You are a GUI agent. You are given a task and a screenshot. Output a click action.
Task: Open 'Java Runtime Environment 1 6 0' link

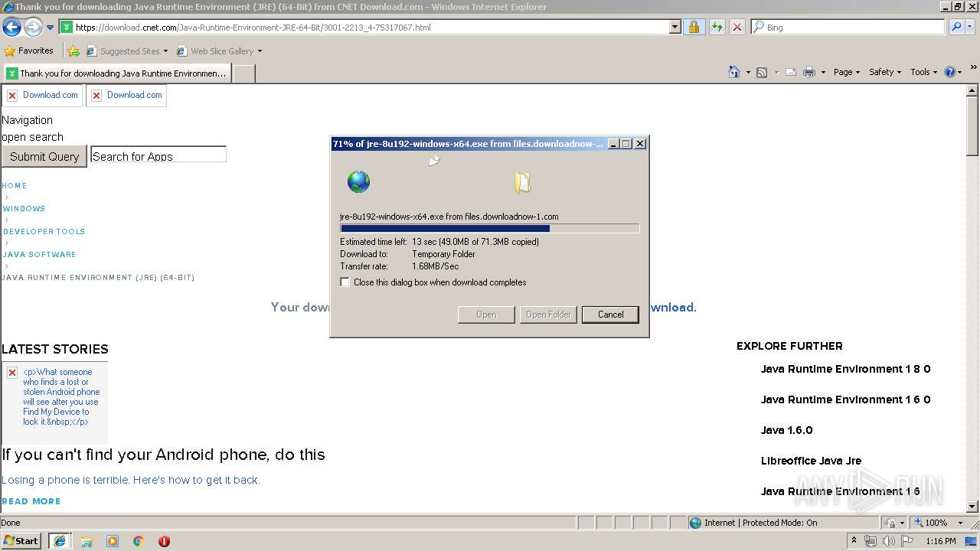pos(845,399)
